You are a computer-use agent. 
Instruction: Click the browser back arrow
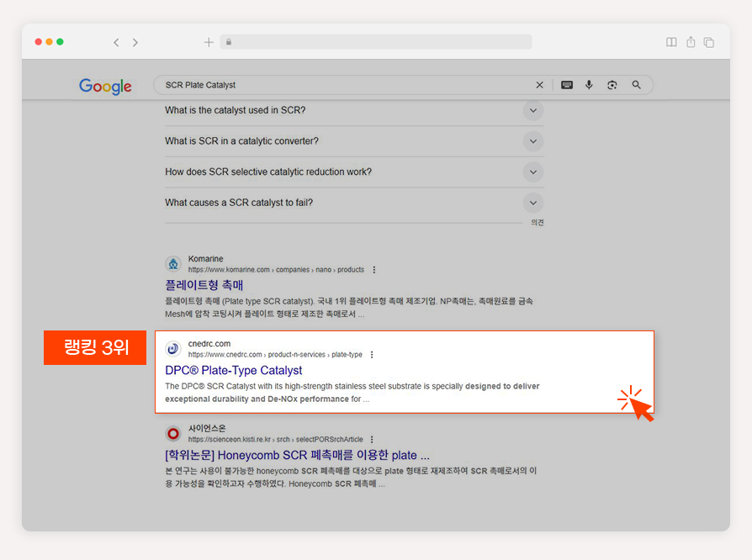coord(116,42)
